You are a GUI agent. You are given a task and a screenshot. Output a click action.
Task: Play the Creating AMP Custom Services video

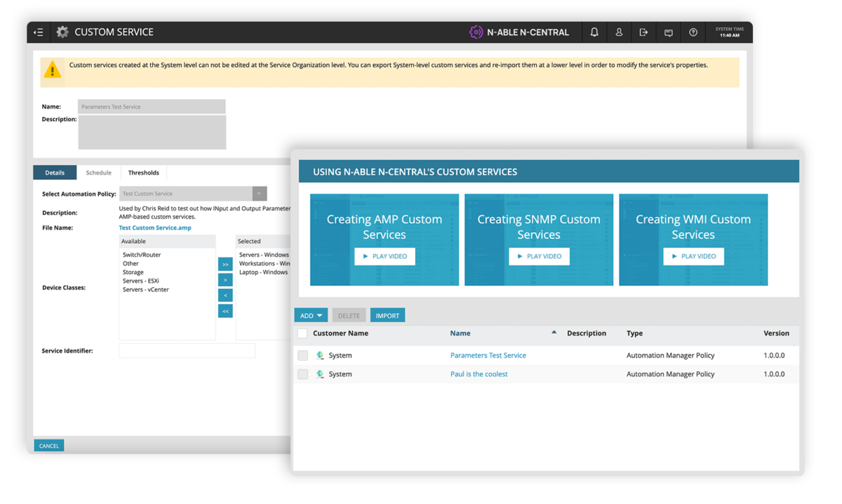tap(385, 256)
